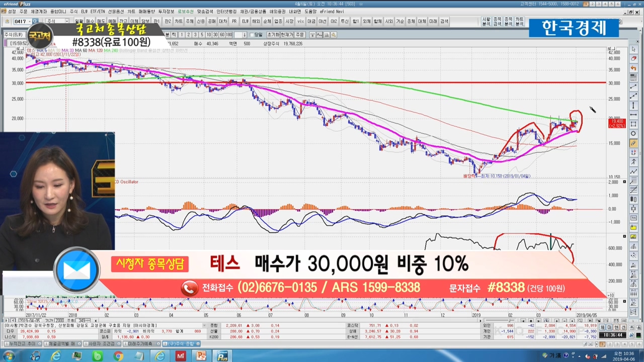
Task: Click the Windows Start button
Action: coord(9,356)
